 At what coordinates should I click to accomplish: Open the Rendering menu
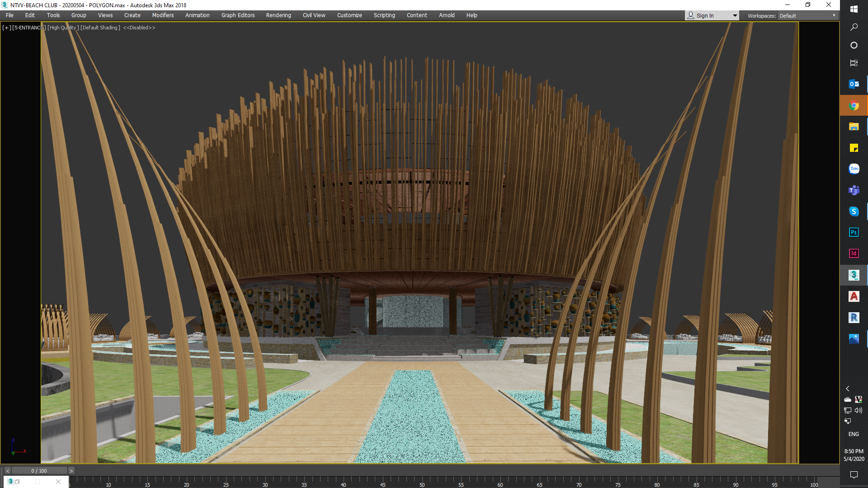coord(278,15)
